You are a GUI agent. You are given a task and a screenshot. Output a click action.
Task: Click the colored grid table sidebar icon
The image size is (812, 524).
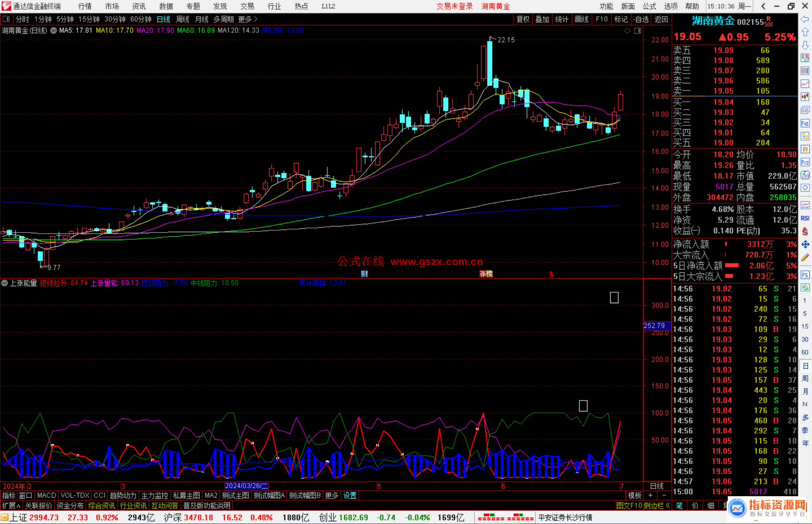[x=805, y=71]
